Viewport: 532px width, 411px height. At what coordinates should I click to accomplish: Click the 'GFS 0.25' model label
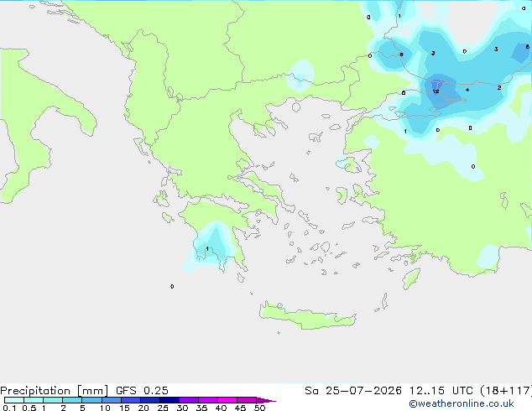coord(142,391)
